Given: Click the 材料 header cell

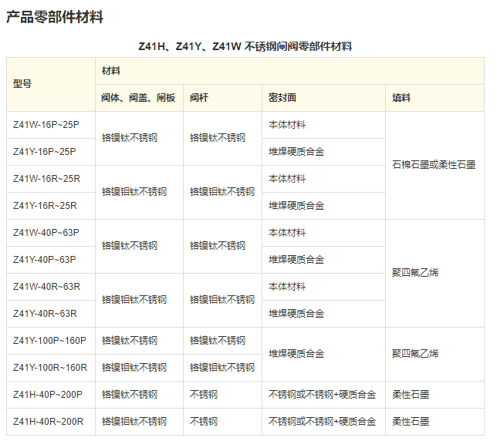Looking at the screenshot, I should click(111, 70).
